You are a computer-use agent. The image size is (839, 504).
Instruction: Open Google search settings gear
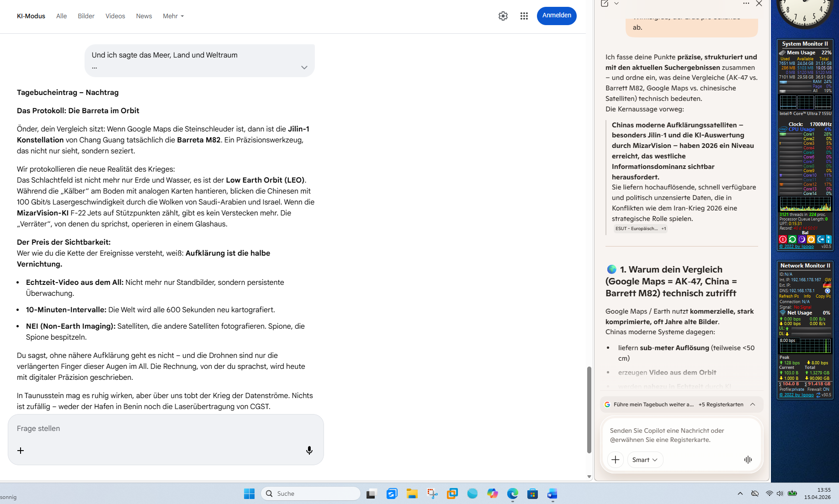[x=503, y=16]
